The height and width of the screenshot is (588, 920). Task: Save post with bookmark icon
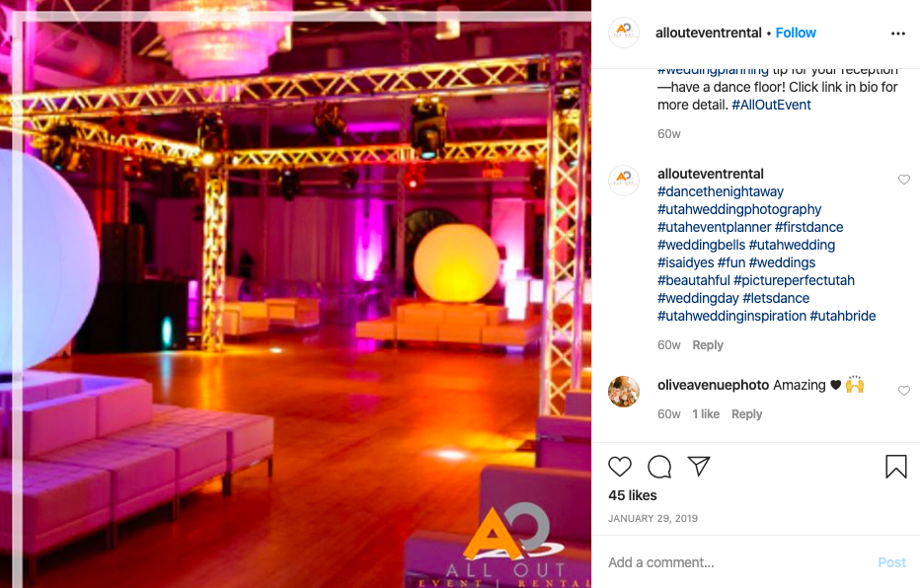pos(896,467)
